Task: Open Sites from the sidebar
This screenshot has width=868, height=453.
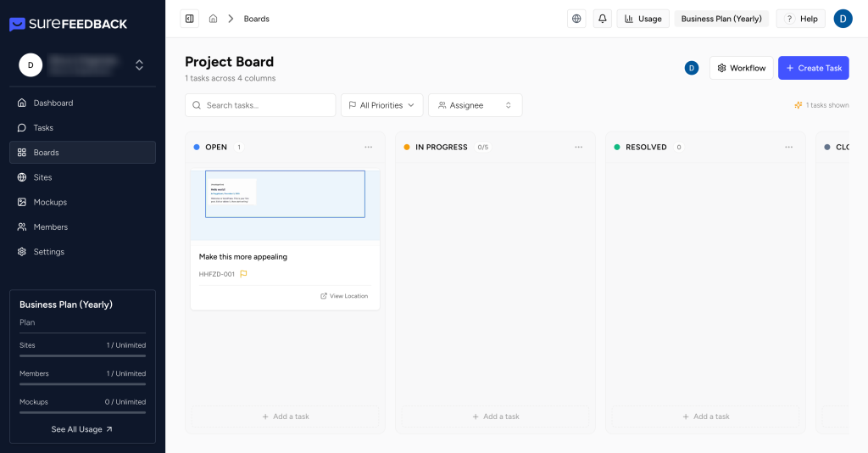Action: [x=42, y=177]
